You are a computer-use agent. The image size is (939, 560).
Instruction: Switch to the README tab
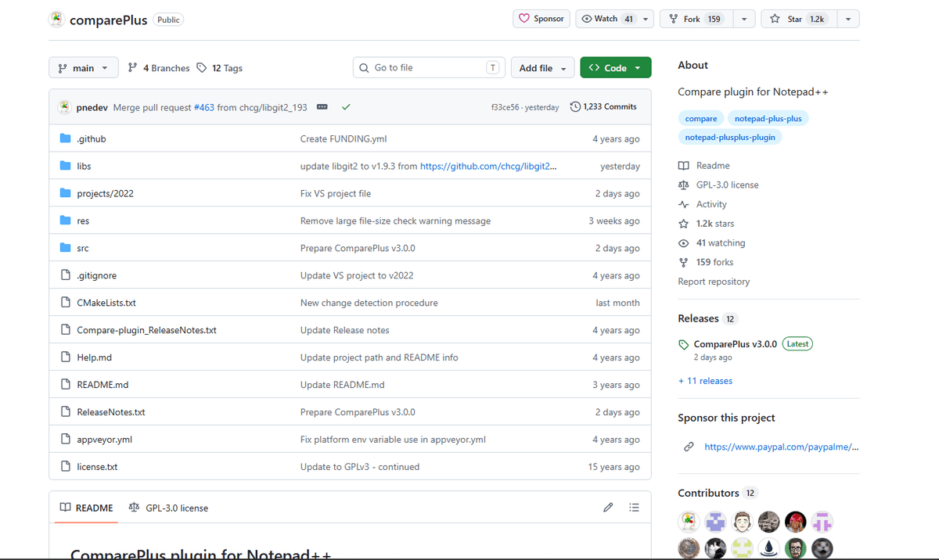(87, 508)
